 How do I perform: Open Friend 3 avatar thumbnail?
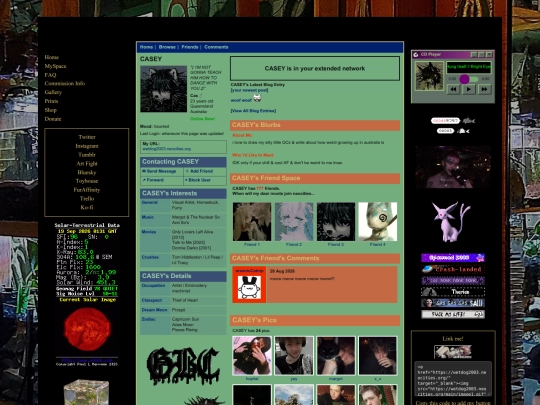click(x=336, y=222)
